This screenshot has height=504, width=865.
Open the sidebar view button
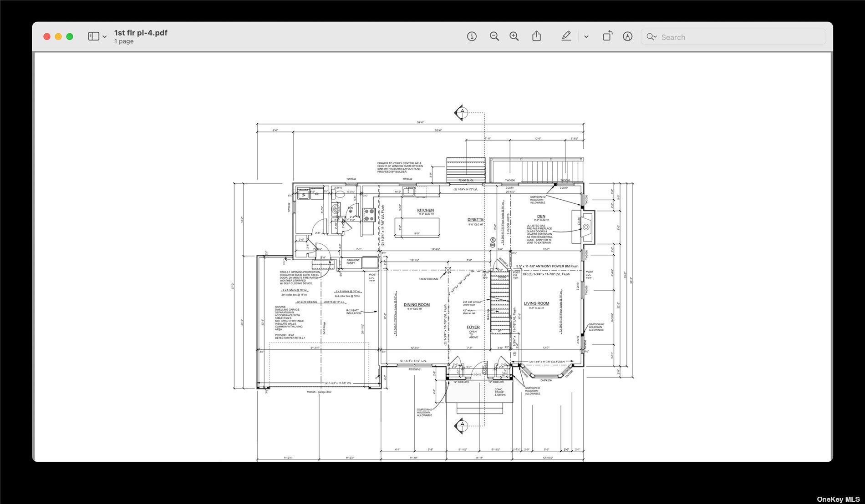click(93, 36)
